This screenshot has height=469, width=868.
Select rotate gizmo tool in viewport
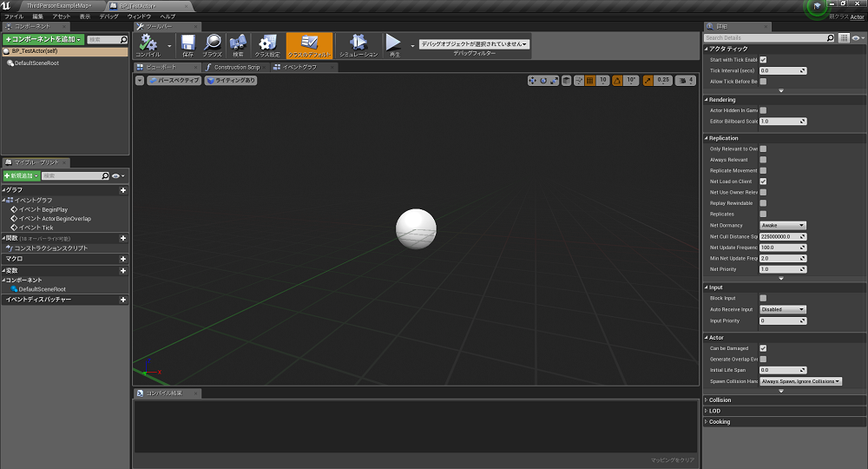coord(543,81)
